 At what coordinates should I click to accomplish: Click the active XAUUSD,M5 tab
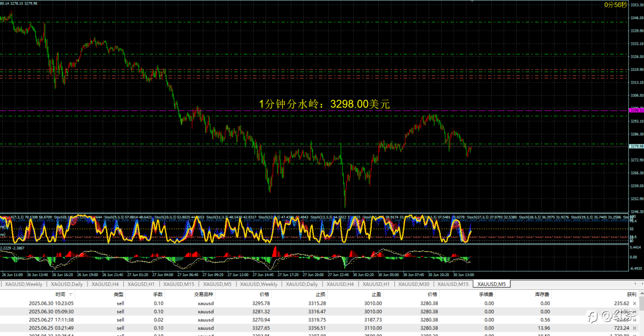492,284
